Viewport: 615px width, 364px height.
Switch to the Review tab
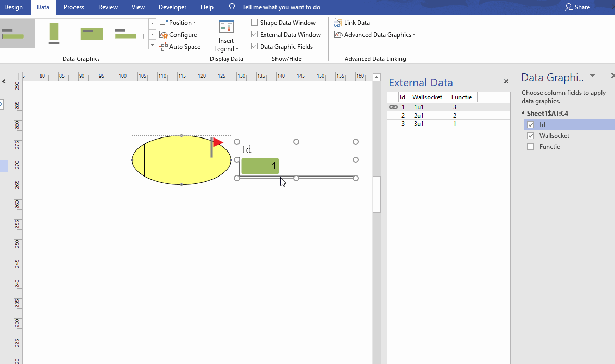[108, 7]
